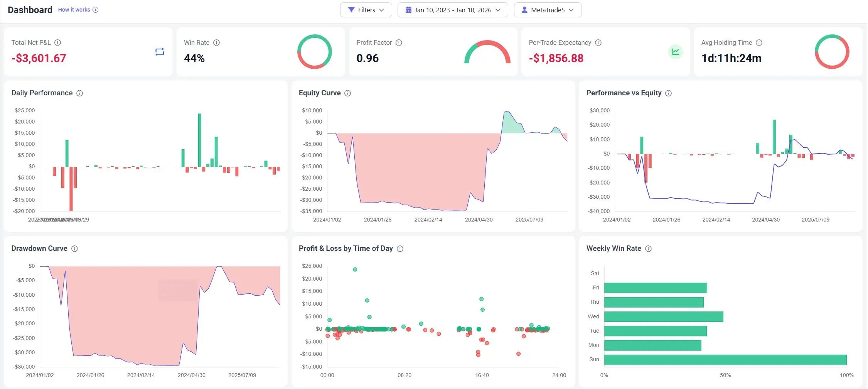This screenshot has height=389, width=868.
Task: Click the info icon beside Avg Holding Time
Action: pyautogui.click(x=759, y=42)
